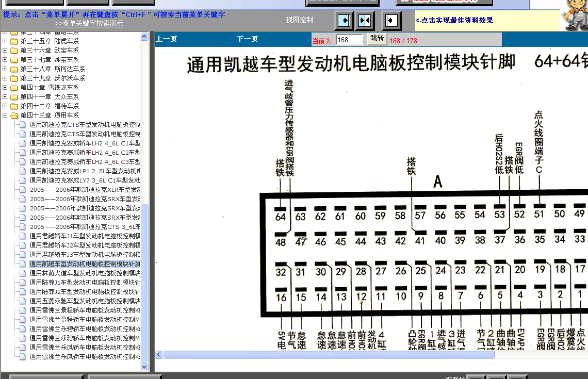Select 第四十一章 大众车系 chapter label
The width and height of the screenshot is (588, 379).
(50, 97)
